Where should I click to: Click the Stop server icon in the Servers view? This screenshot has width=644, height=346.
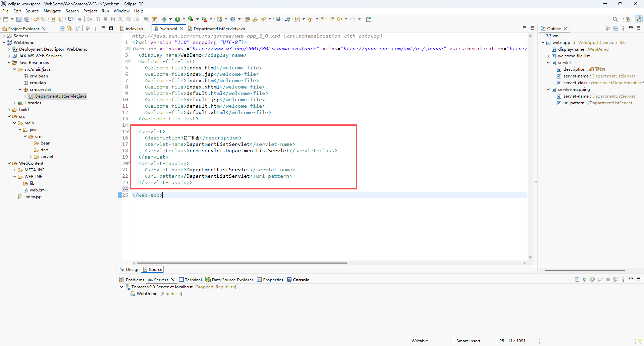tap(608, 280)
